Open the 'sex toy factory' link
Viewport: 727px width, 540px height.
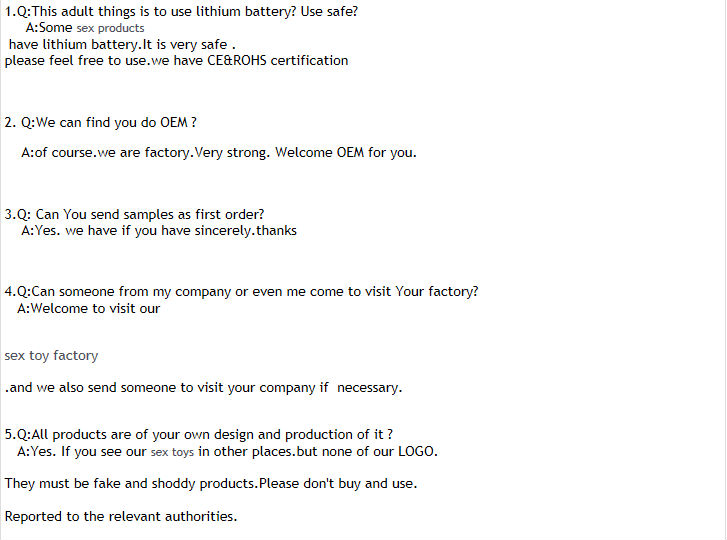click(x=51, y=356)
